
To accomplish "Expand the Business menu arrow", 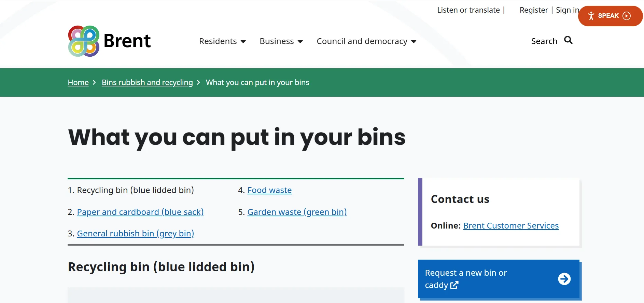I will [x=300, y=42].
